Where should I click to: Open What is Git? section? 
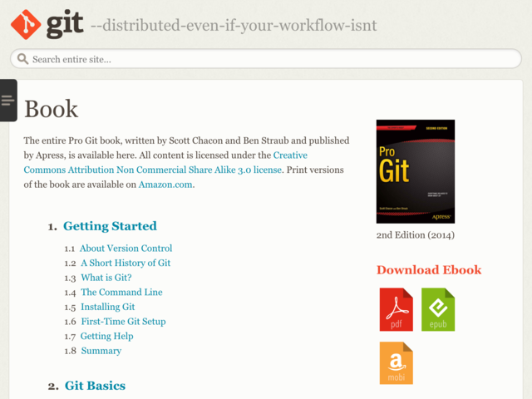click(106, 278)
